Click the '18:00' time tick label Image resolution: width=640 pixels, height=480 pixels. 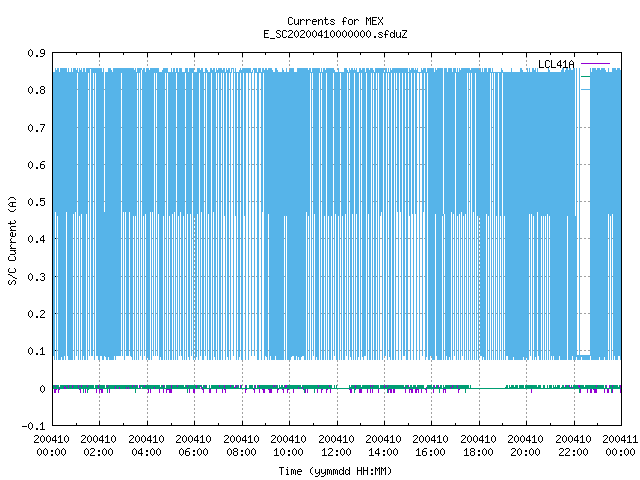tap(479, 452)
